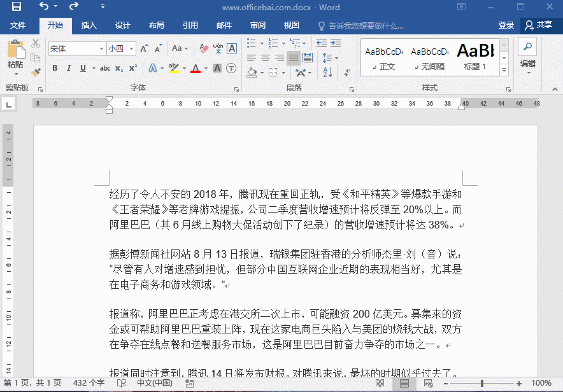Increase font size with the larger A
The height and width of the screenshot is (392, 563).
pos(144,48)
